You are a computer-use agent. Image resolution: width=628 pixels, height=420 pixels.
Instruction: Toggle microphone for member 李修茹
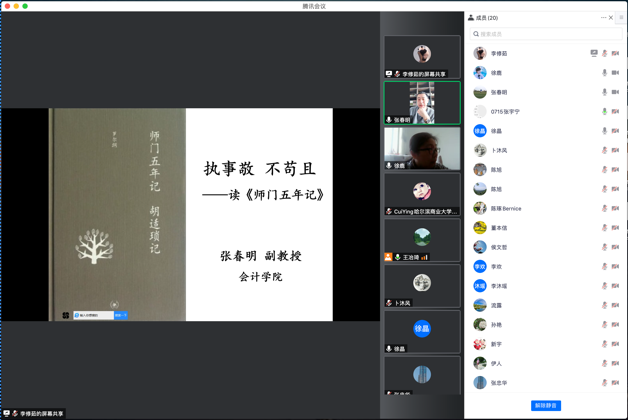pyautogui.click(x=605, y=54)
